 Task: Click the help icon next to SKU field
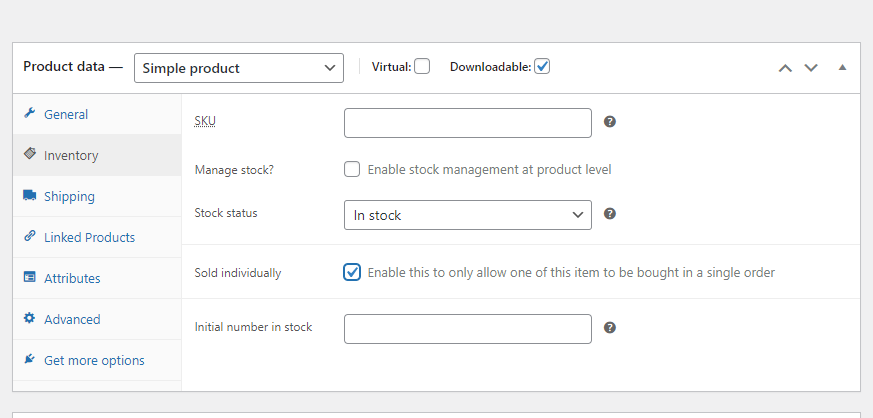pos(610,122)
